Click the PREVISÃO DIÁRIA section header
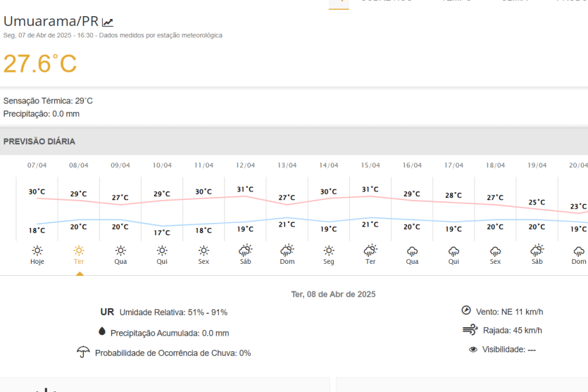588x392 pixels. point(39,141)
